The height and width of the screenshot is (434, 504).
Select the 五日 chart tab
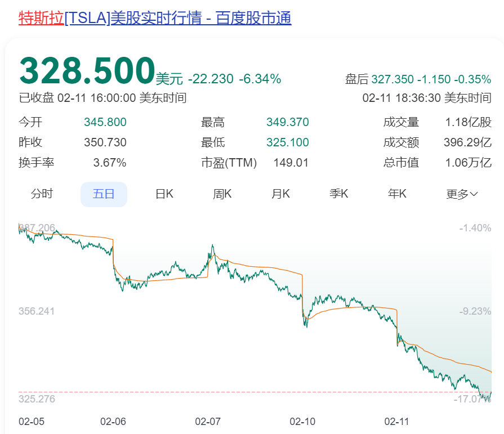click(104, 194)
